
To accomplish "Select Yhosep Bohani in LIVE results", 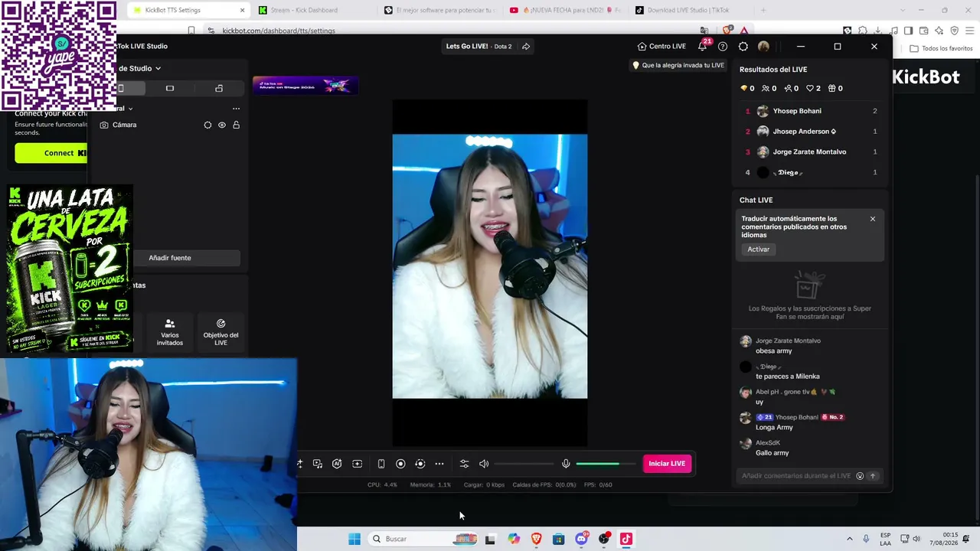I will point(811,111).
